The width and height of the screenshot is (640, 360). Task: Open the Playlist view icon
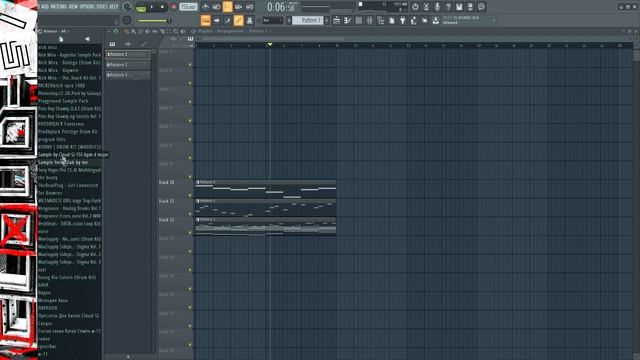336,20
